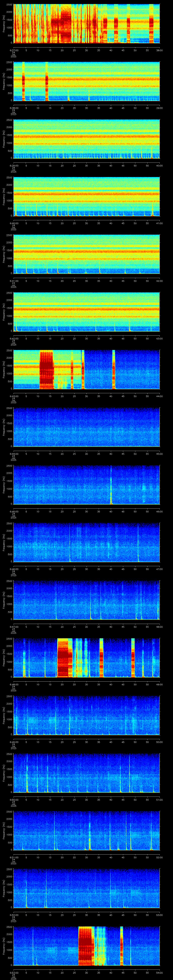
Task: Select the spectrogram panel starting at 6:46:00
Action: click(86, 543)
